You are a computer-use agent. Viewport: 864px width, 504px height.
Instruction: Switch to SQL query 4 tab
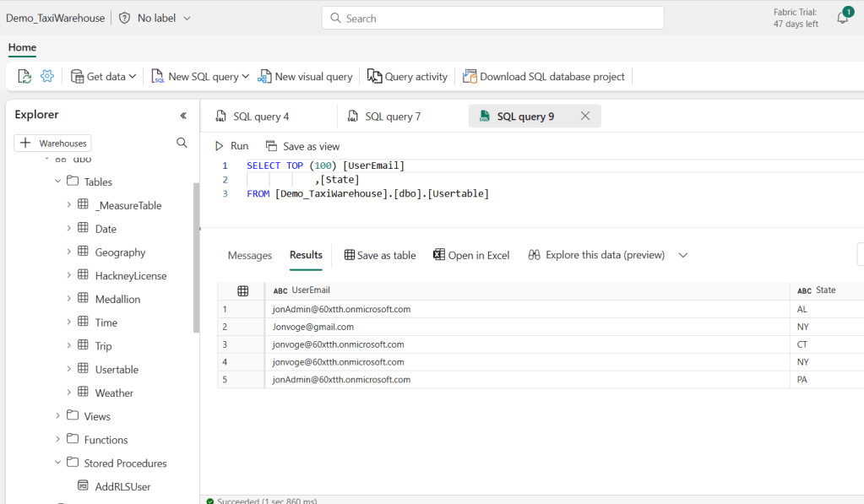tap(261, 117)
